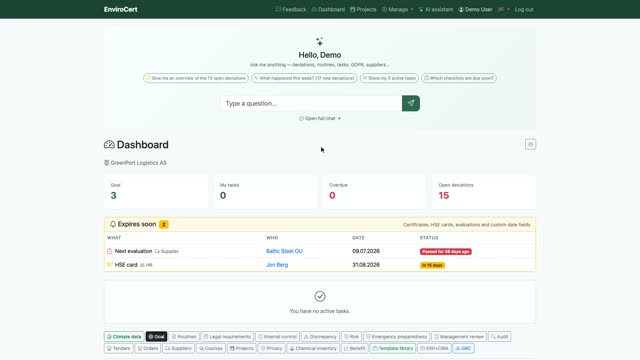Open the My tasks card

click(x=265, y=191)
